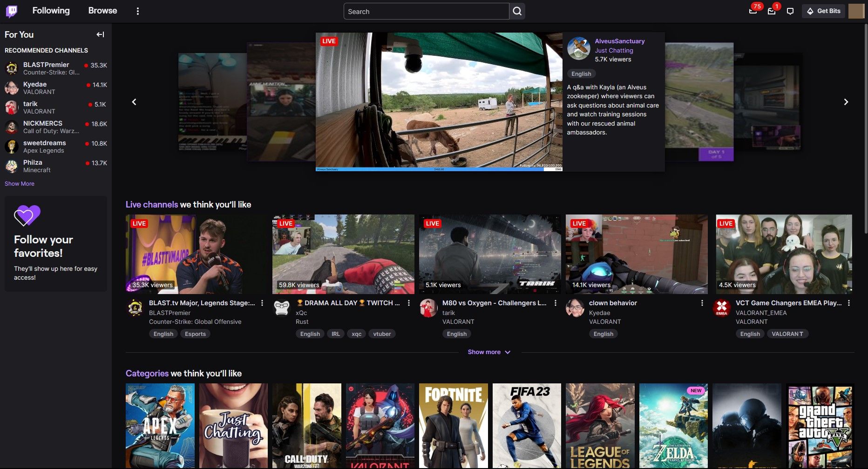Viewport: 868px width, 469px height.
Task: Go to the Following tab
Action: (x=51, y=11)
